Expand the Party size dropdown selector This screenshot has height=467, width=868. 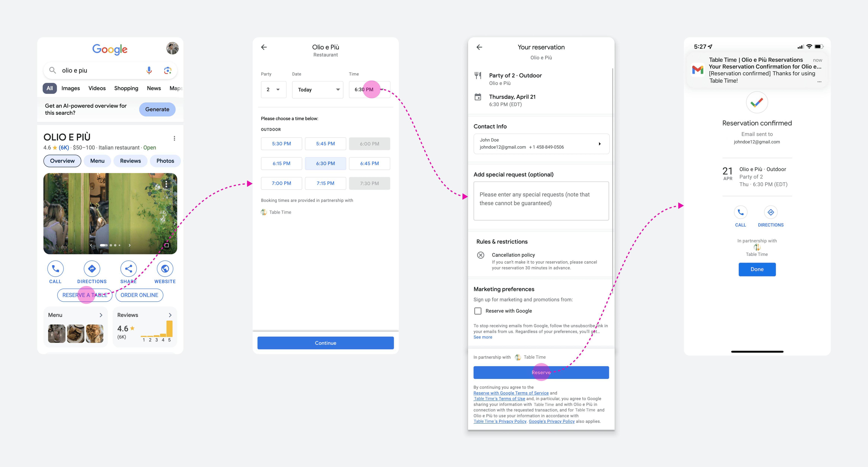tap(272, 89)
